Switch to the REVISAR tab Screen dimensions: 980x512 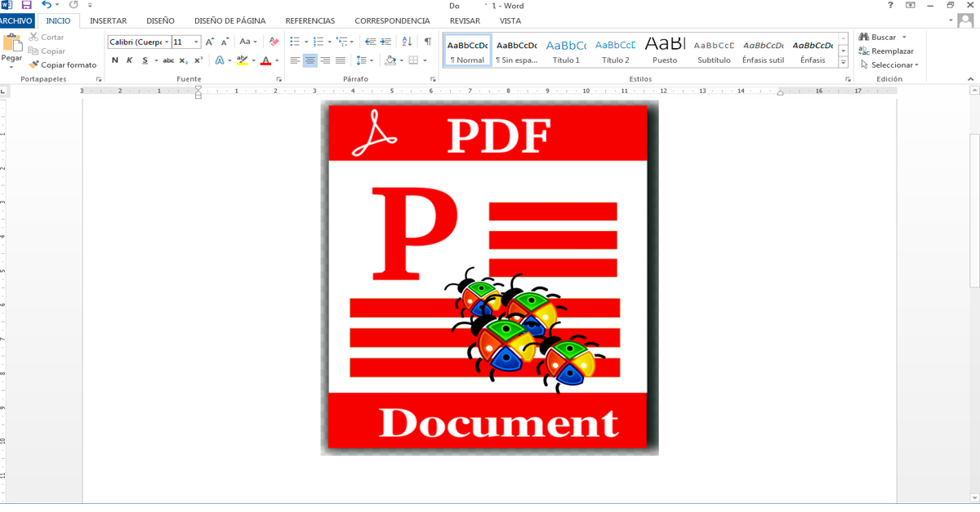465,20
